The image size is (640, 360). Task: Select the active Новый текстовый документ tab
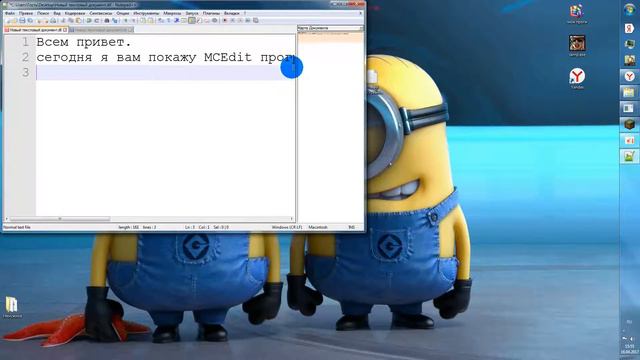pos(35,30)
